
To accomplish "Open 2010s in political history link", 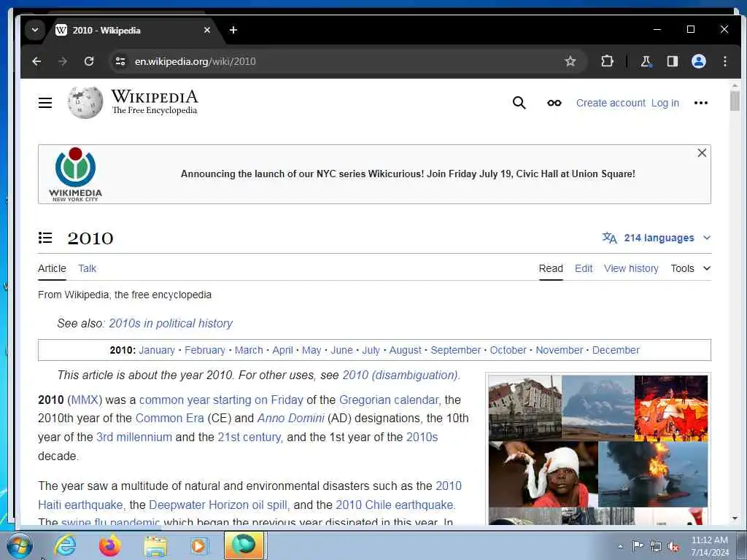I will (171, 323).
